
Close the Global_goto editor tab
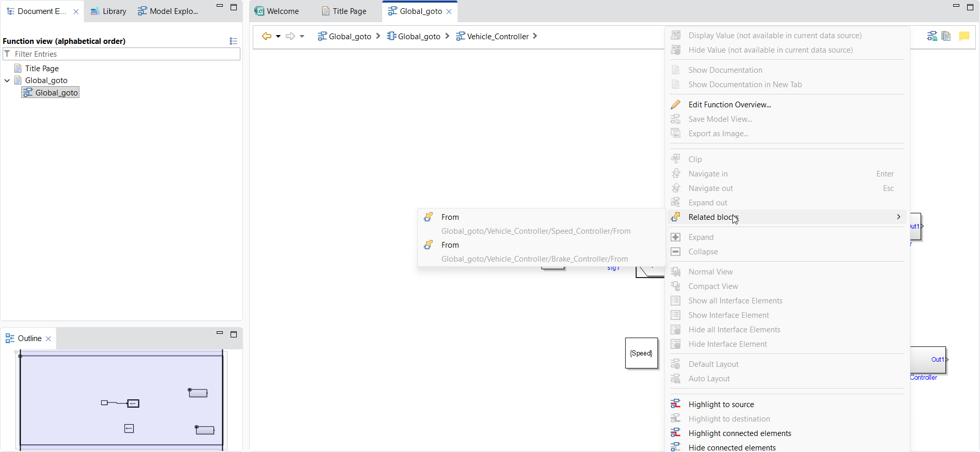449,11
